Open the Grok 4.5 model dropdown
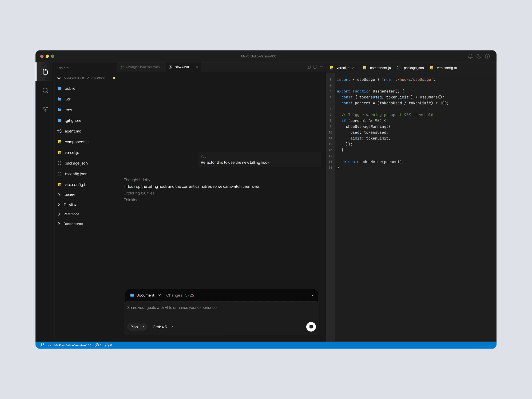This screenshot has width=532, height=399. (163, 327)
